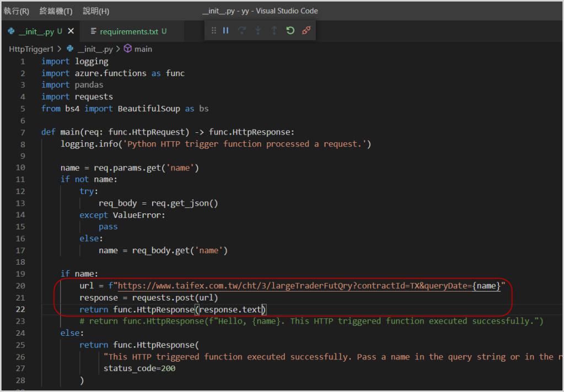Expand the HttpTrigger1 breadcrumb folder

[31, 49]
